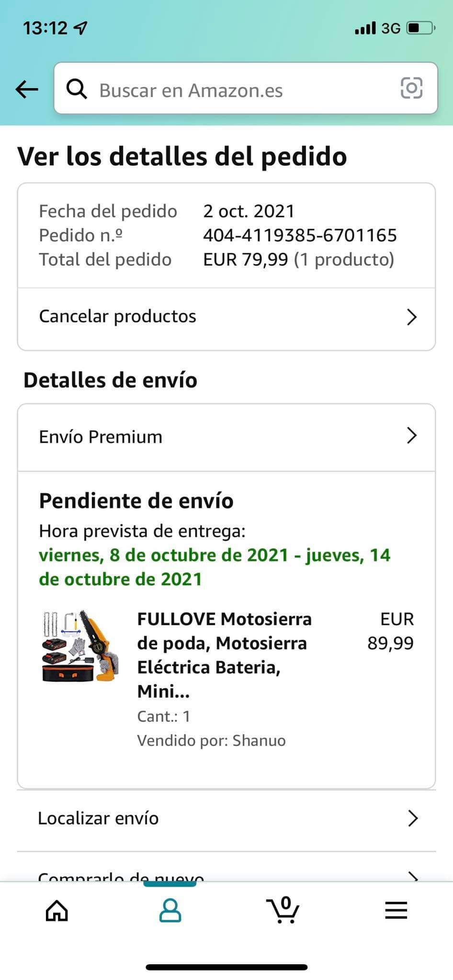Tap the search magnifier icon

coord(77,89)
